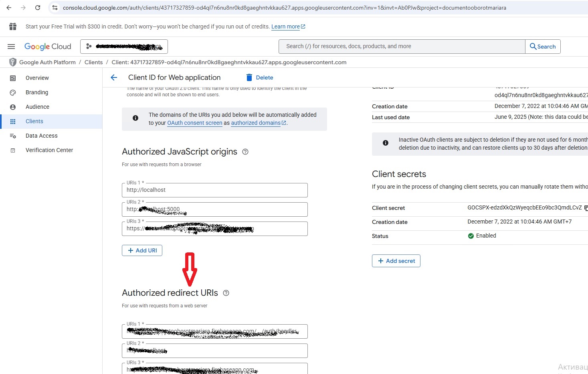Go back with the browser back arrow
Viewport: 588px width, 374px height.
pos(9,8)
